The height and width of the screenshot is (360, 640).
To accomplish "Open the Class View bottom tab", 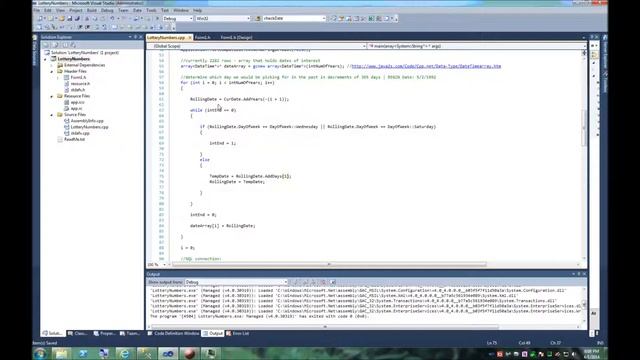I will tap(78, 333).
